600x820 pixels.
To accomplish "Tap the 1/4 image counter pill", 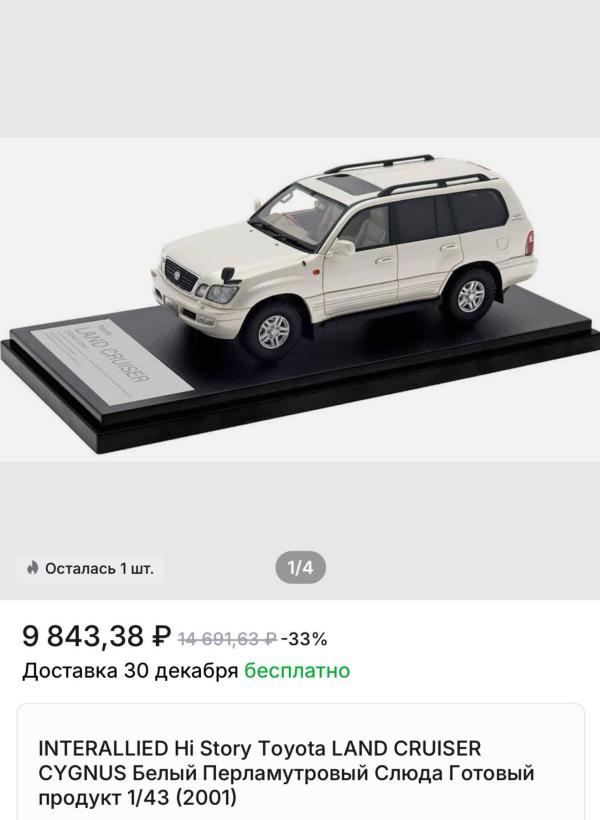I will [300, 567].
